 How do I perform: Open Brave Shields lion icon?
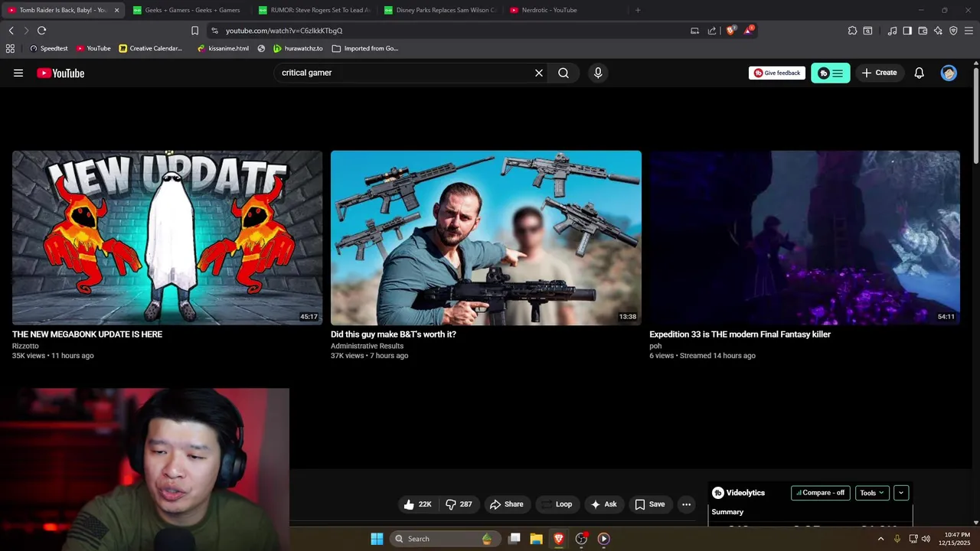730,31
